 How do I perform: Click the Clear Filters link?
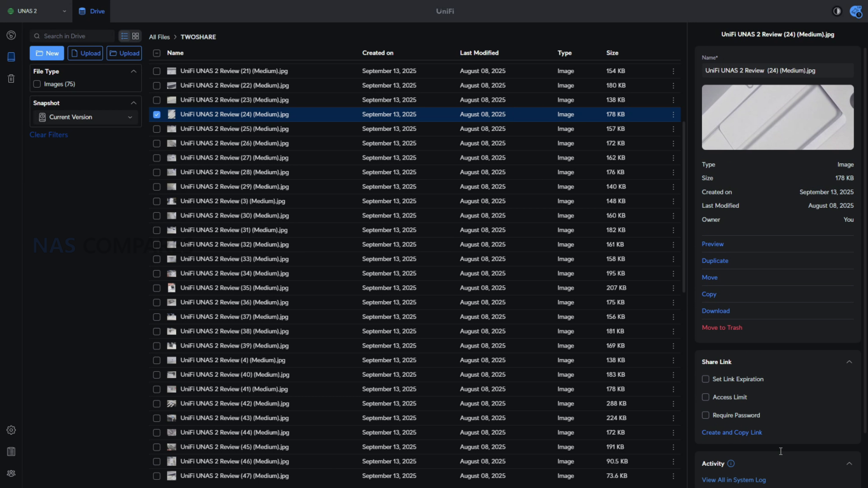click(x=49, y=135)
